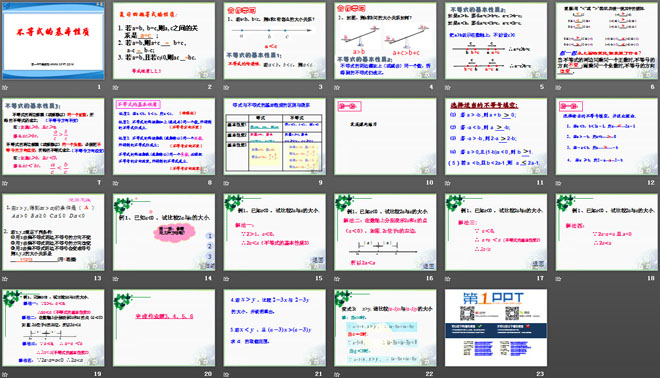Click the slide number label "21"
Image resolution: width=660 pixels, height=378 pixels.
point(319,373)
